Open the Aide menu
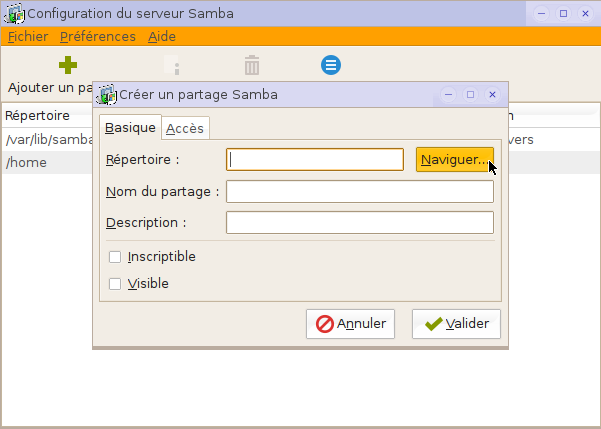 point(162,37)
